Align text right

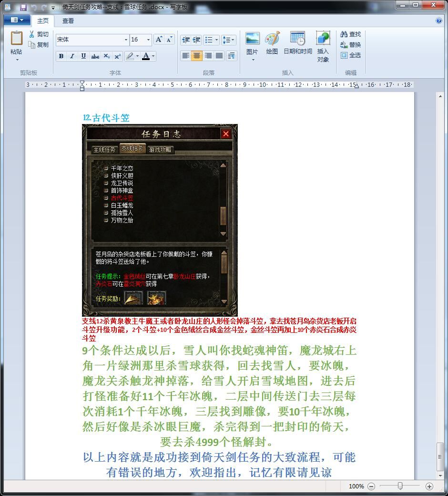coord(208,56)
